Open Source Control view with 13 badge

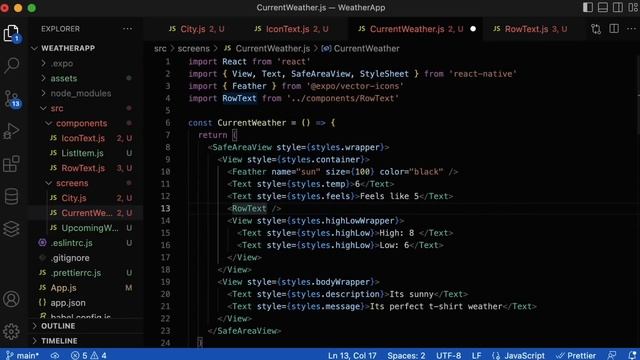coord(11,99)
